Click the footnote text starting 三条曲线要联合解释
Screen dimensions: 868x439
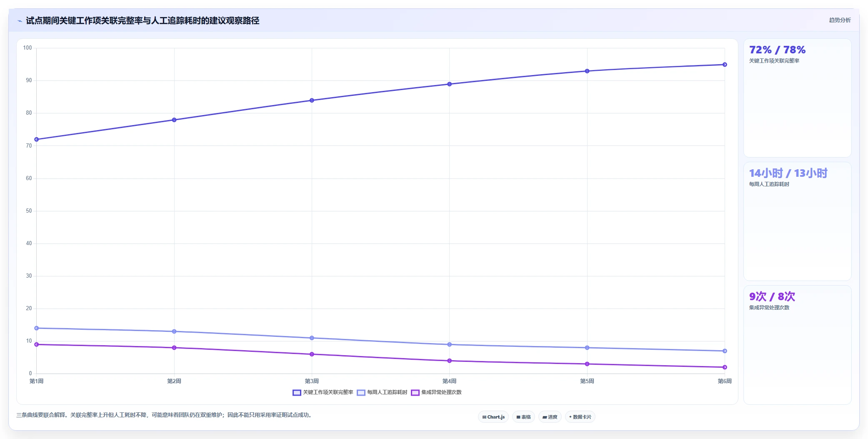pos(164,415)
